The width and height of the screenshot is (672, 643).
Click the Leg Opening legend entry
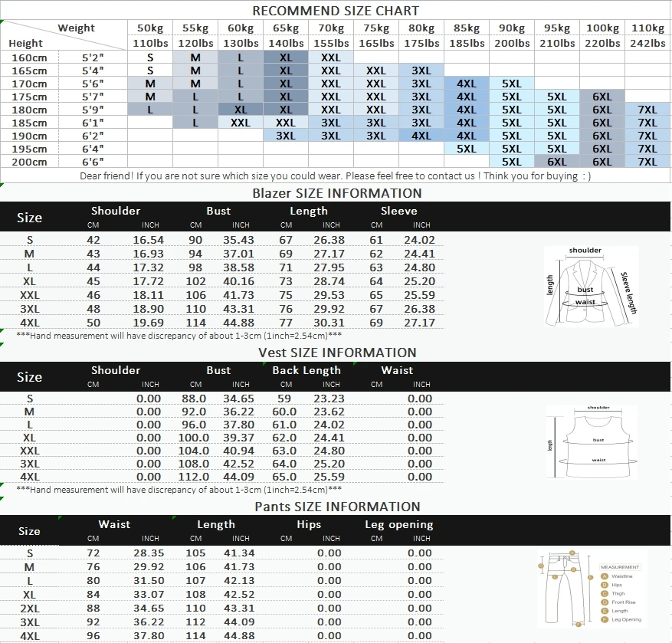pyautogui.click(x=621, y=619)
